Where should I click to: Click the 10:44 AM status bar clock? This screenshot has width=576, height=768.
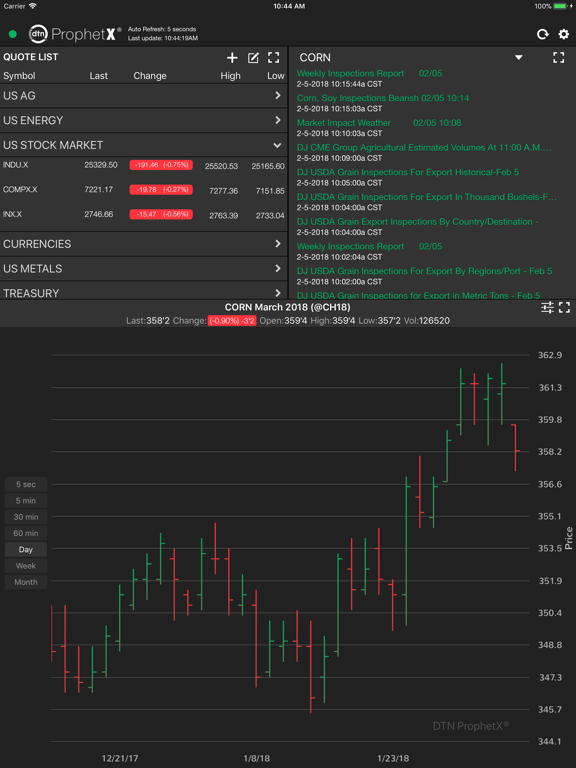coord(289,6)
